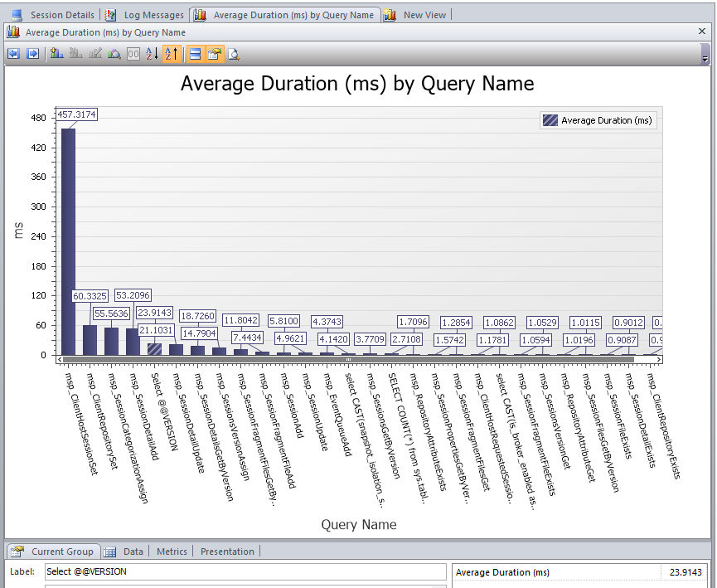717x588 pixels.
Task: Open the Log Messages tab
Action: coord(153,15)
